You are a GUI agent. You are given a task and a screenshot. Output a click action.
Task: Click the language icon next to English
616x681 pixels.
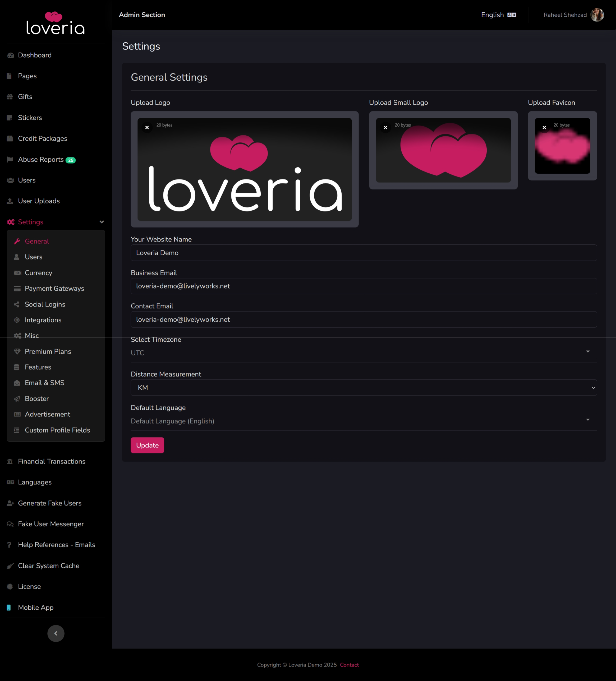pos(512,15)
